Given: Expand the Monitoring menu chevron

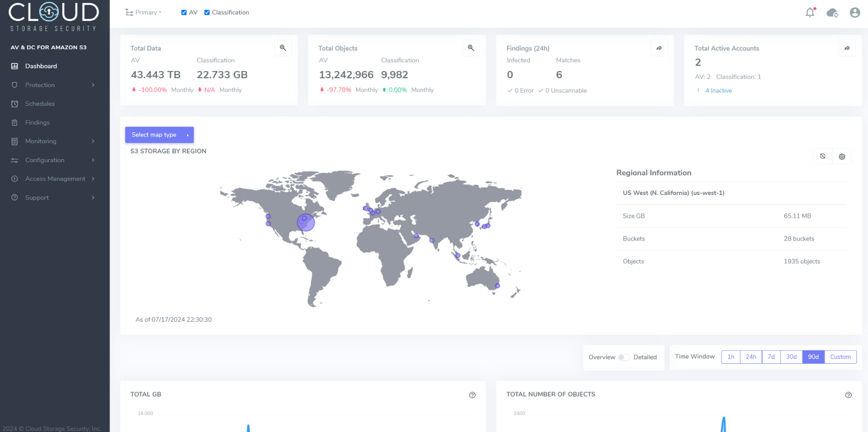Looking at the screenshot, I should tap(93, 141).
